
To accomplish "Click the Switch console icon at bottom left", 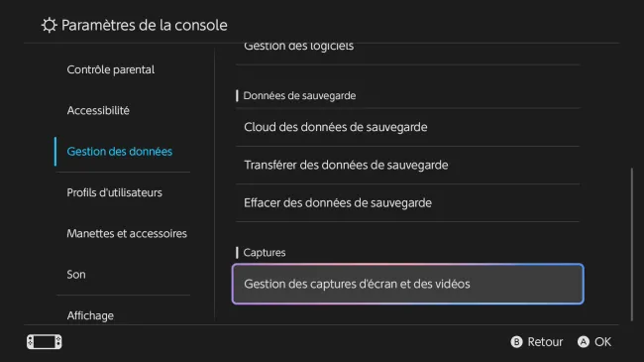I will point(44,342).
